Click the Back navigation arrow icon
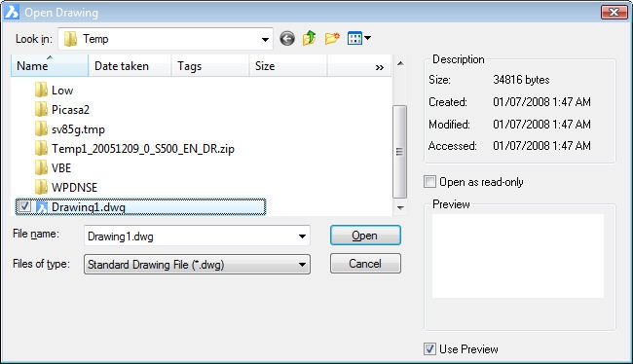633x364 pixels. pyautogui.click(x=287, y=39)
